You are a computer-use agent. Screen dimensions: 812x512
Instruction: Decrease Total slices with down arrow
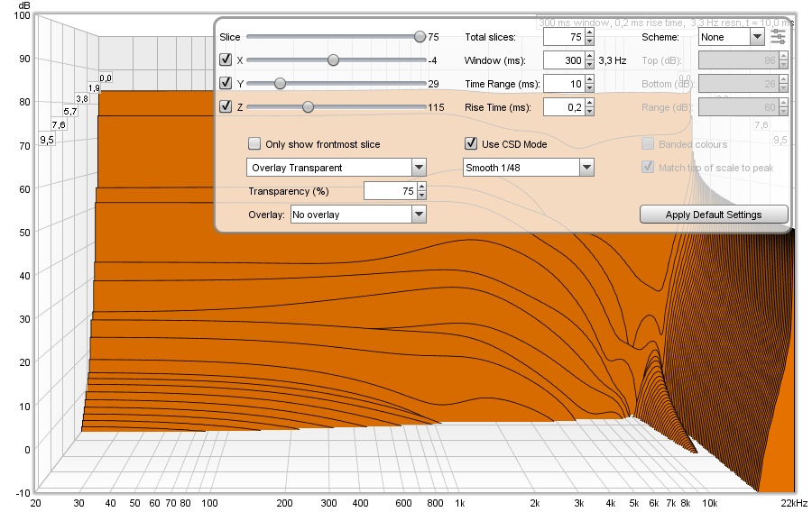589,41
